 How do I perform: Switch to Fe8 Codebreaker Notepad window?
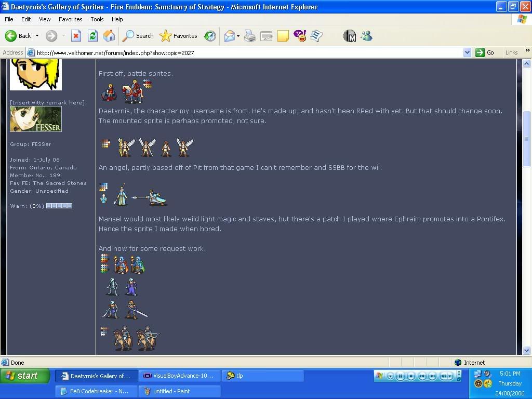point(96,391)
